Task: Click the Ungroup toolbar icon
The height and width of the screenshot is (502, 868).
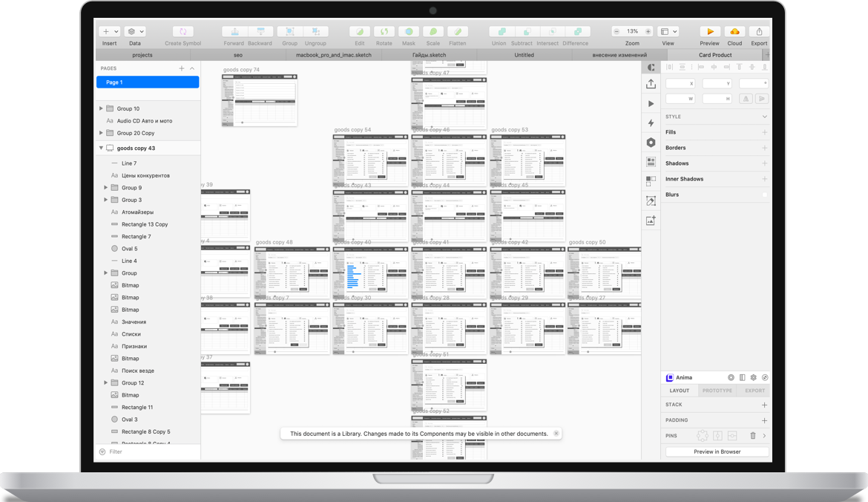Action: coord(315,32)
